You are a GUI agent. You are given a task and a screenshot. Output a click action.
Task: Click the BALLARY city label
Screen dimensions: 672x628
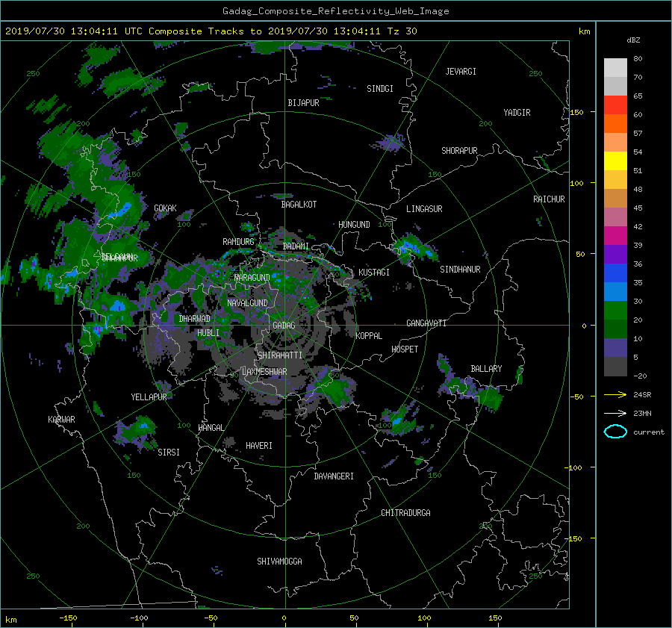(486, 369)
